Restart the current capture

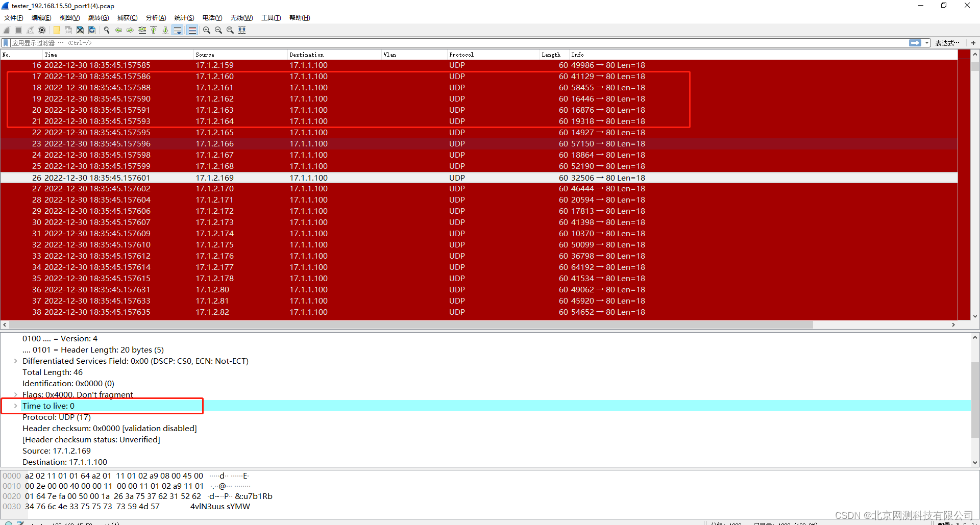click(x=30, y=30)
